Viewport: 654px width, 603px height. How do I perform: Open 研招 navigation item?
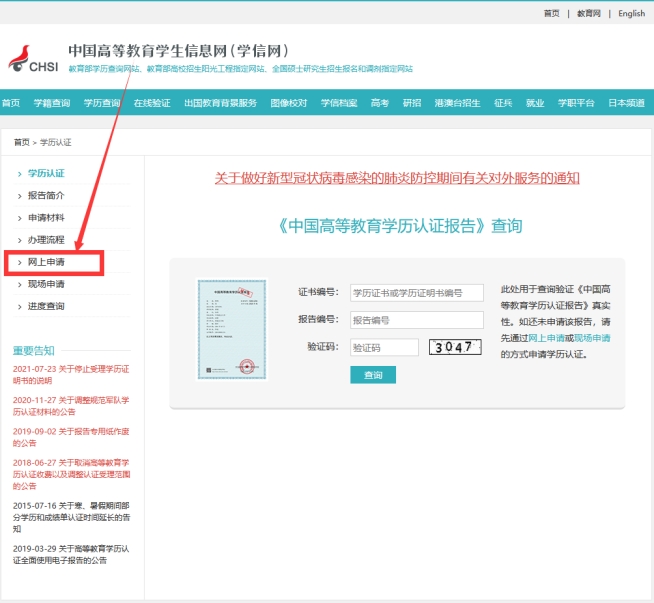(412, 103)
